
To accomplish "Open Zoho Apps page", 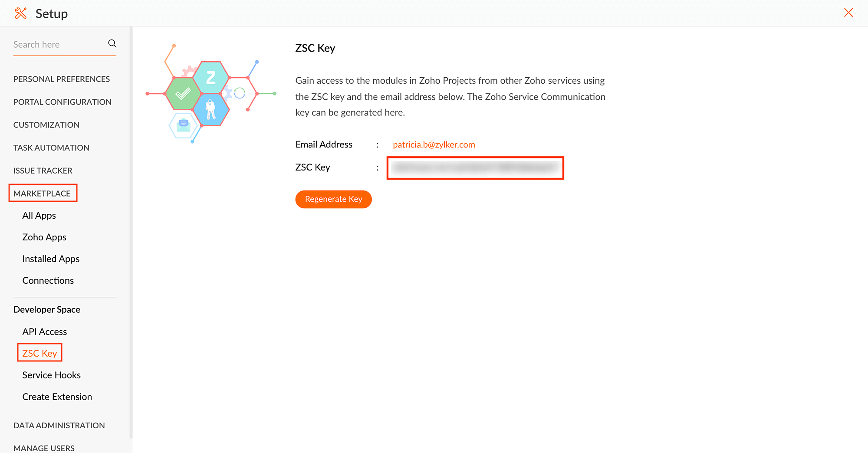I will [44, 237].
